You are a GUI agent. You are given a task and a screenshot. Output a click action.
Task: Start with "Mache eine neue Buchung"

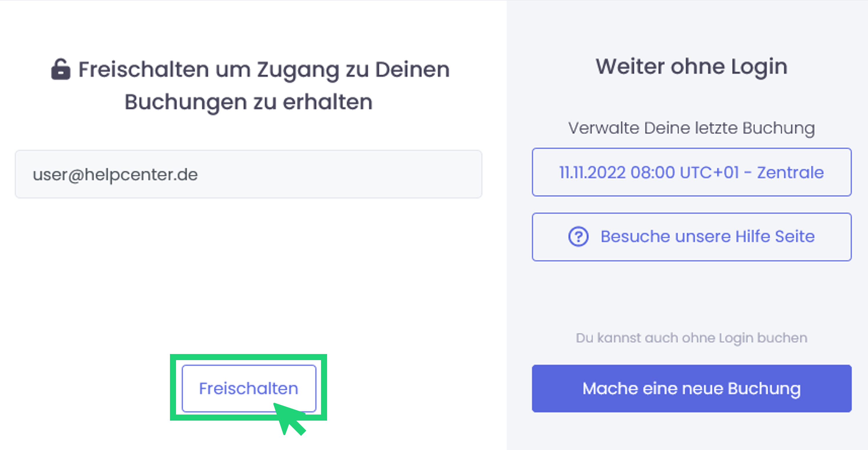(x=691, y=388)
